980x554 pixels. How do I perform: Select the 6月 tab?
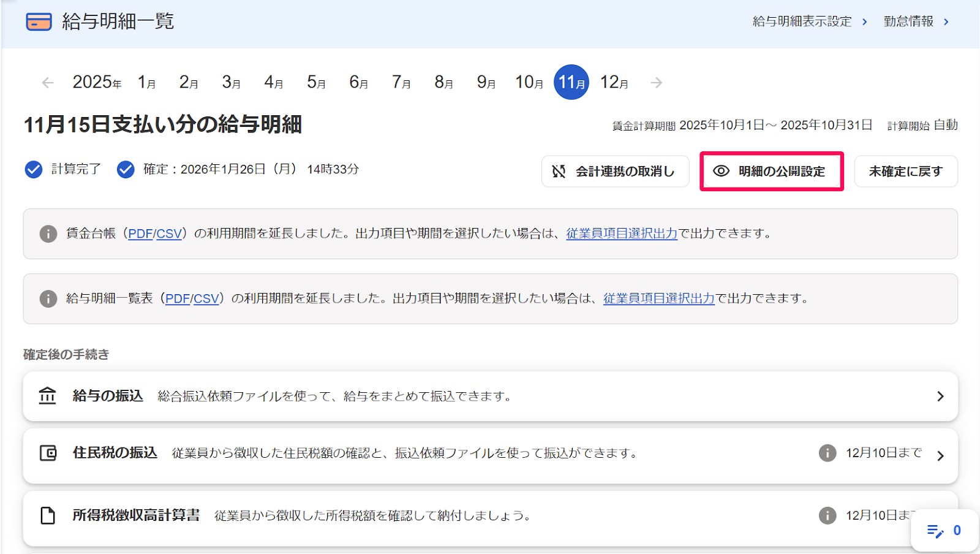[x=358, y=82]
